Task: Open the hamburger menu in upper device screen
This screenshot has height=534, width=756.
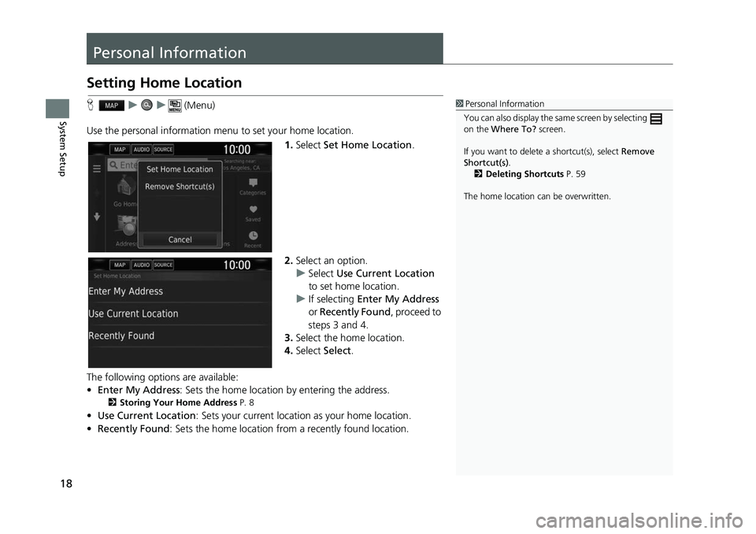Action: [97, 169]
